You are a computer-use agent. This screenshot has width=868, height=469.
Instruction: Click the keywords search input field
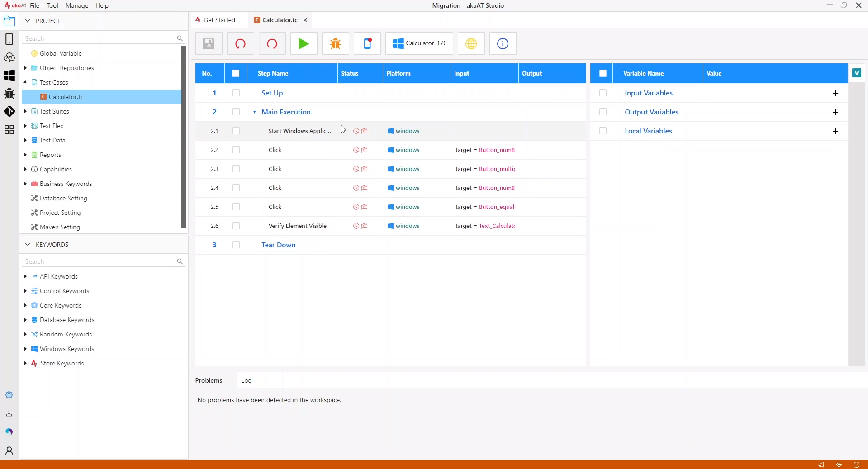98,261
